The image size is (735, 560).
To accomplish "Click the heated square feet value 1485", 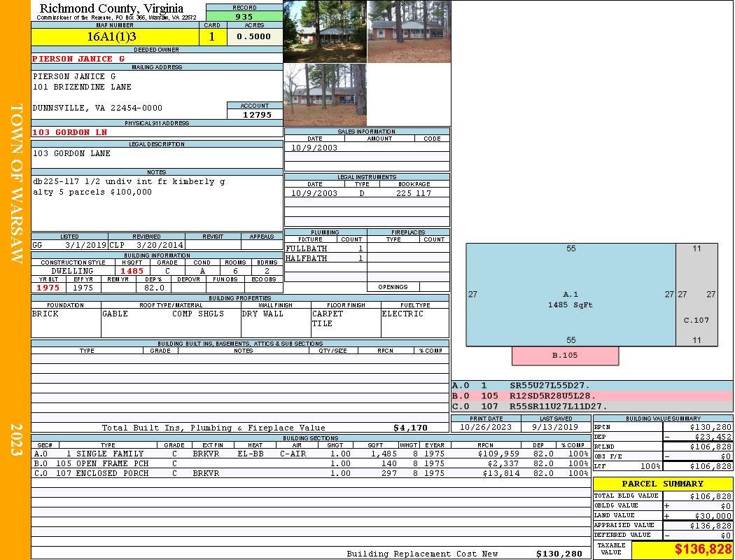I will (132, 271).
